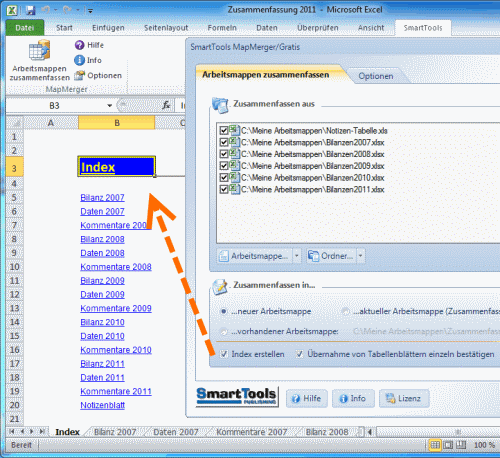The image size is (500, 458).
Task: Click the Save icon in quick access toolbar
Action: click(x=31, y=10)
